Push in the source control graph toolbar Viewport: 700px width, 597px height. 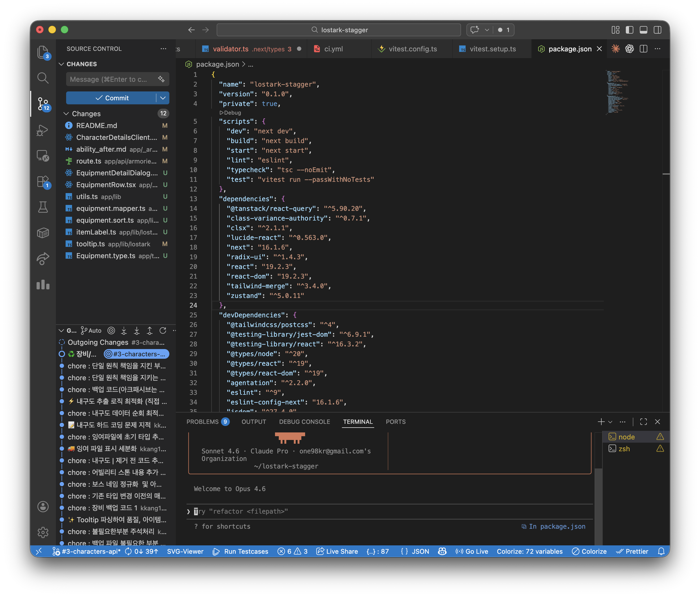click(150, 331)
